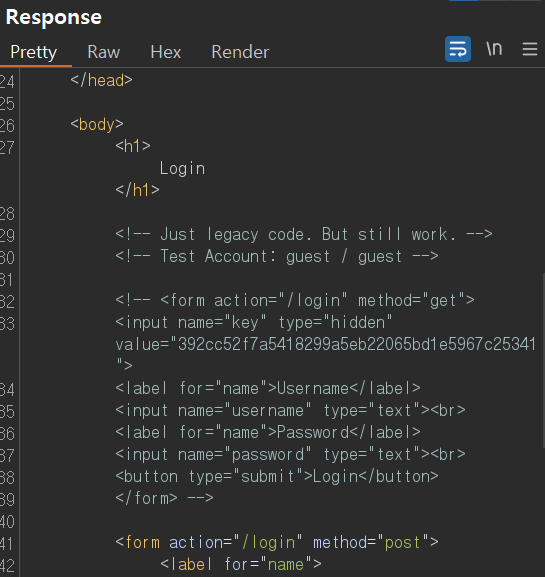Click the 'Just legacy code' comment line

click(304, 234)
